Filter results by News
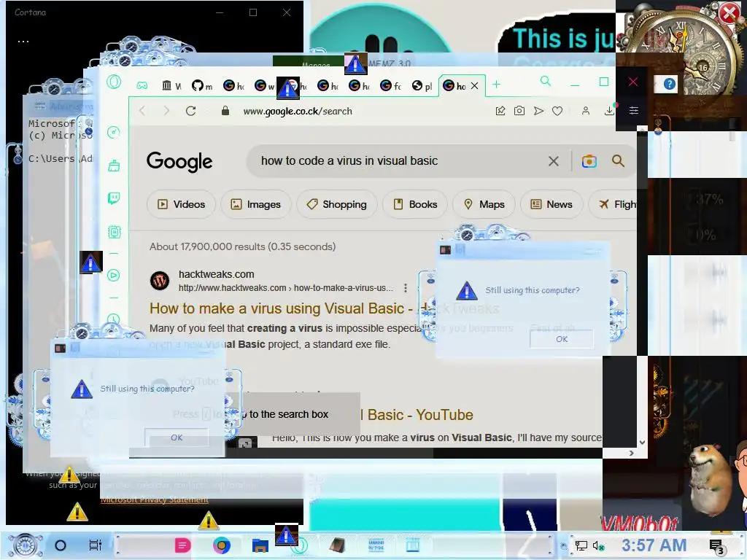Screen dimensions: 747x560 click(551, 204)
